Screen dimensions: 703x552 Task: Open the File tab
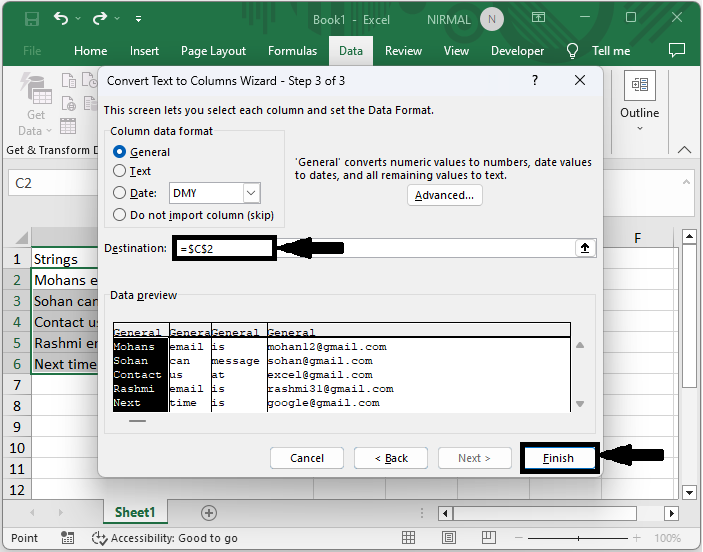32,51
